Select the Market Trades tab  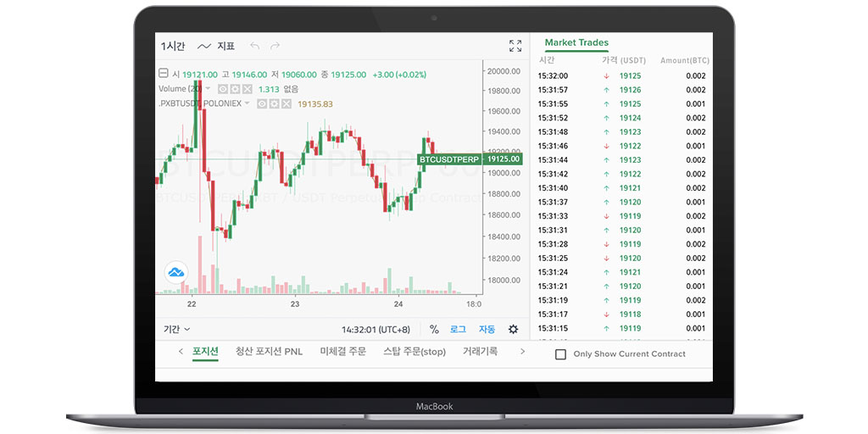(576, 42)
